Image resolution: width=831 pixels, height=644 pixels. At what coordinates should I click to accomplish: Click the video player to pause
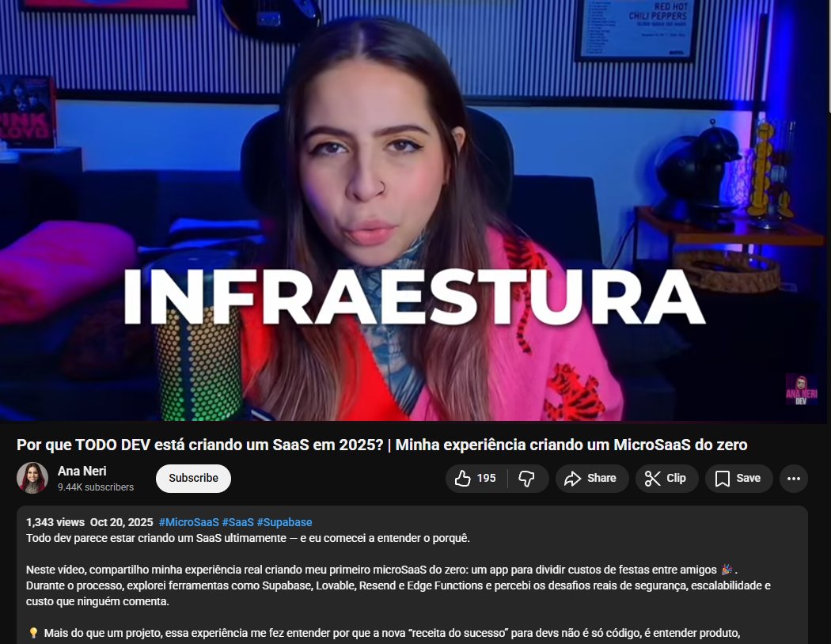pyautogui.click(x=413, y=210)
